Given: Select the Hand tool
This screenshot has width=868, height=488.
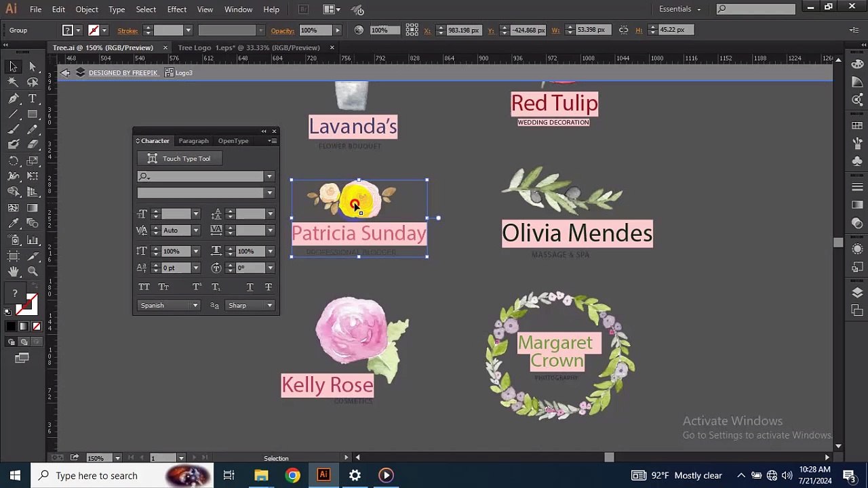Looking at the screenshot, I should click(x=13, y=271).
